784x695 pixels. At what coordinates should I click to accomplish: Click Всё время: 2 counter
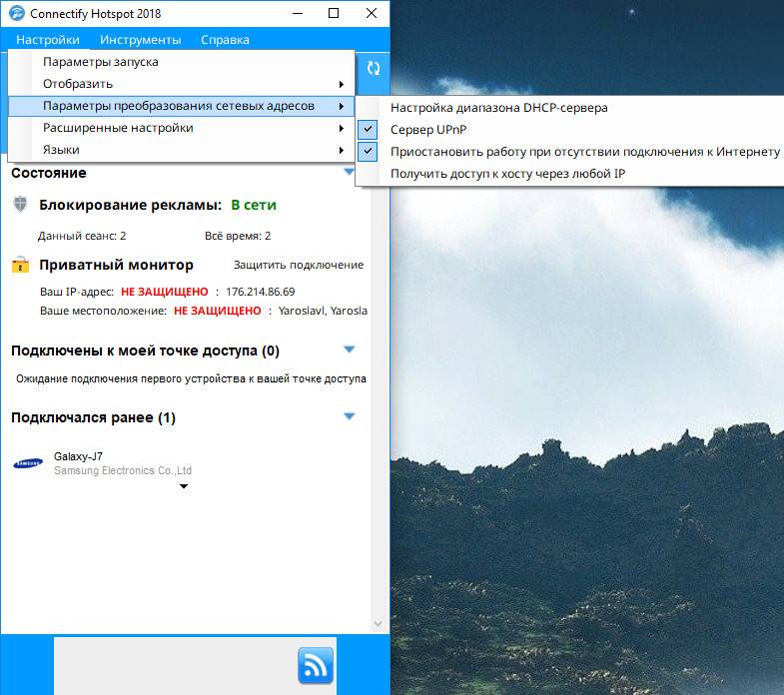coord(238,236)
